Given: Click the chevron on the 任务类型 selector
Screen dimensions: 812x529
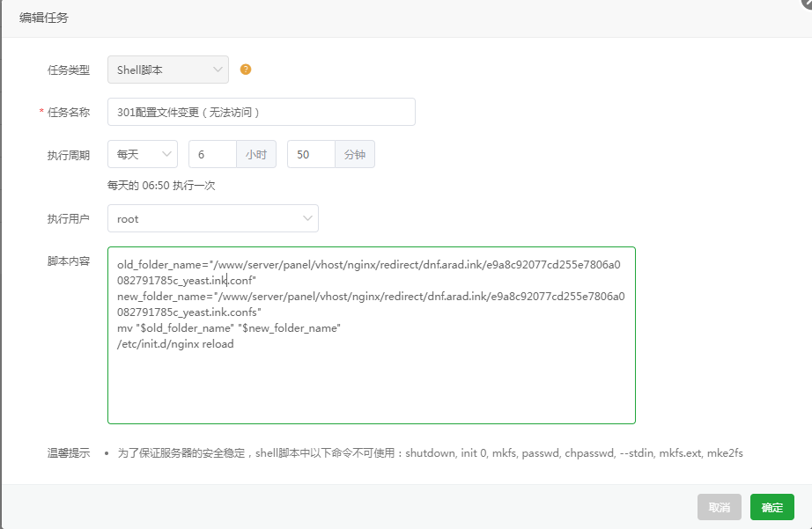Looking at the screenshot, I should (218, 70).
